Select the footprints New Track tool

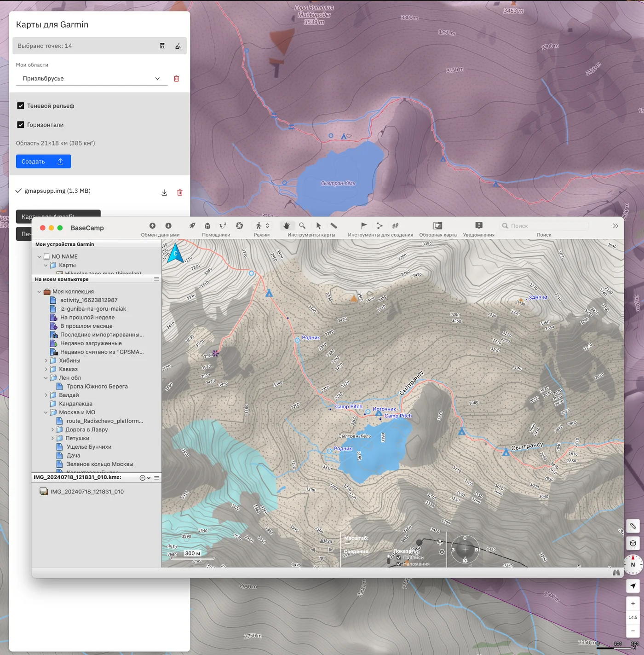[x=395, y=226]
